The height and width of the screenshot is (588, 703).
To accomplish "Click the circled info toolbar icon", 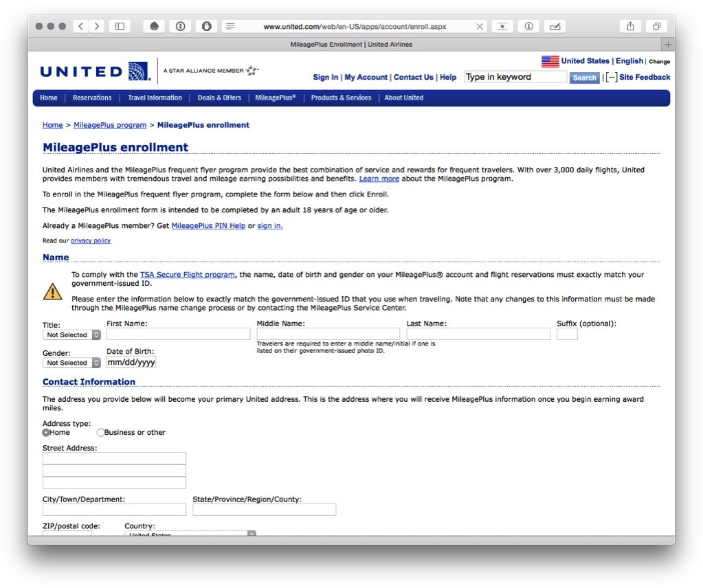I will [528, 26].
